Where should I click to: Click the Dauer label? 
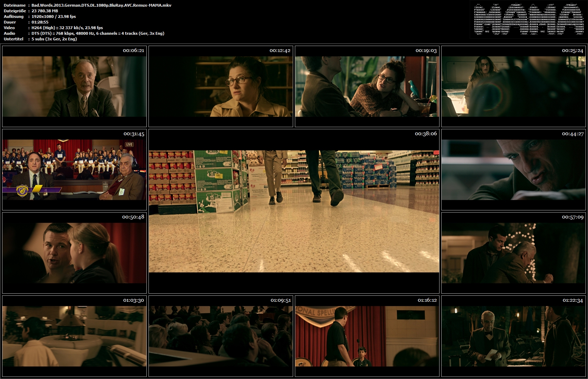pos(9,22)
